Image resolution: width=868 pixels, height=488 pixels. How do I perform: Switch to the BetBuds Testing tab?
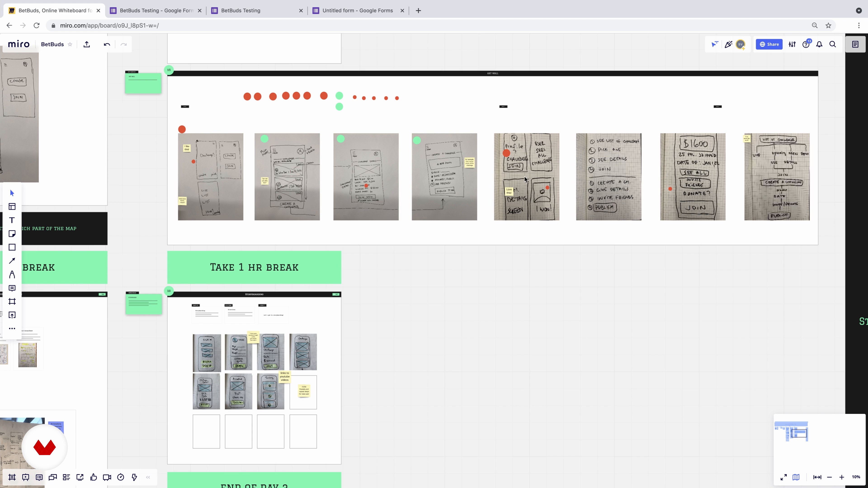pyautogui.click(x=257, y=10)
